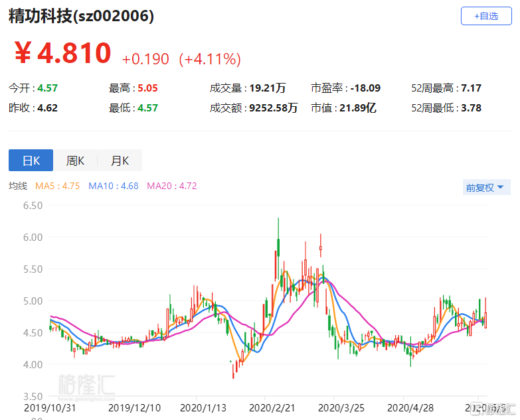Click the 2020/3/25 date axis label
520x420 pixels.
point(341,408)
